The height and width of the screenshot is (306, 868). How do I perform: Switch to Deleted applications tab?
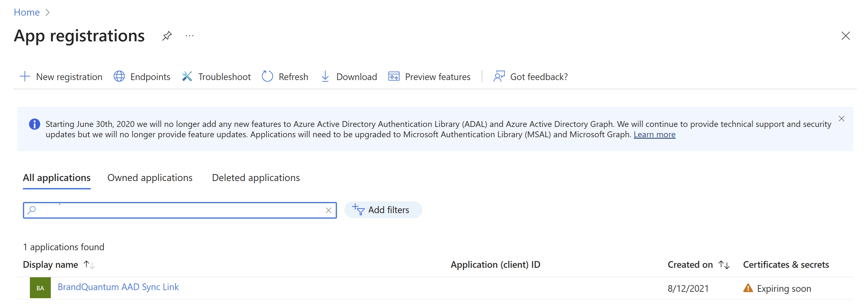coord(256,178)
